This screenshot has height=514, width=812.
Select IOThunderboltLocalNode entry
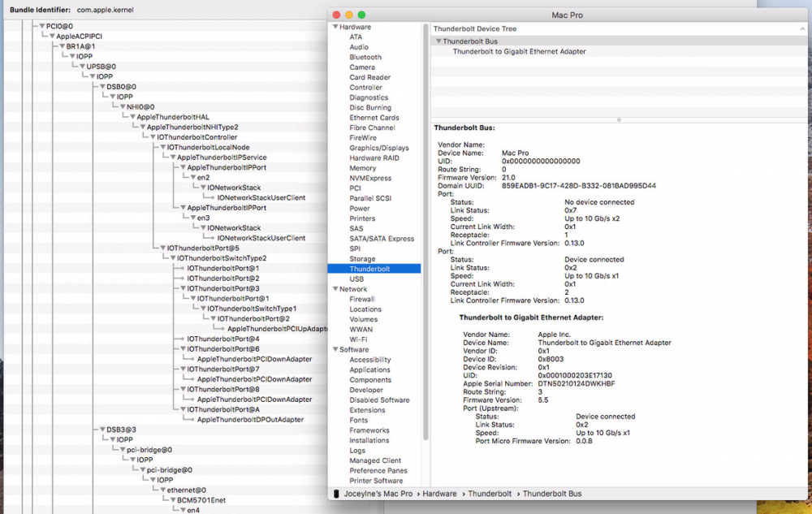(x=208, y=148)
